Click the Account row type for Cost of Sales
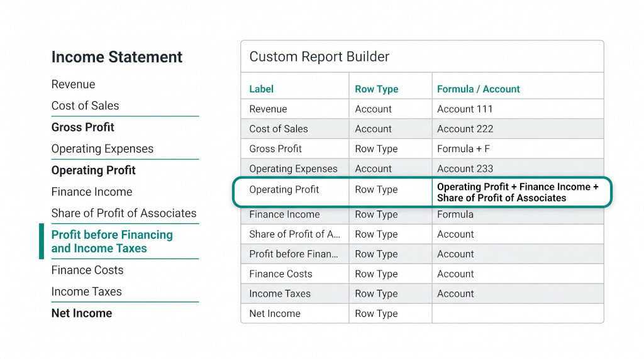 (391, 128)
